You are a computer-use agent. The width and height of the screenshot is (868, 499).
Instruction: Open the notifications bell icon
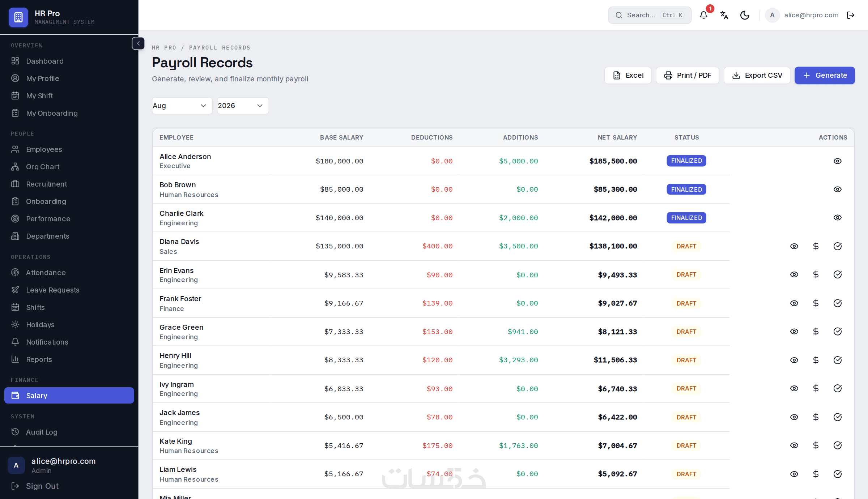(x=703, y=15)
